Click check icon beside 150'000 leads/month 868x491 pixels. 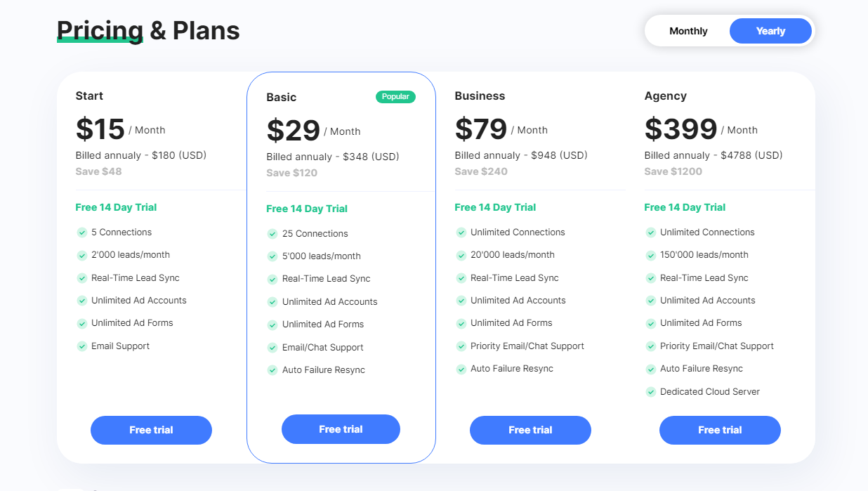coord(651,255)
